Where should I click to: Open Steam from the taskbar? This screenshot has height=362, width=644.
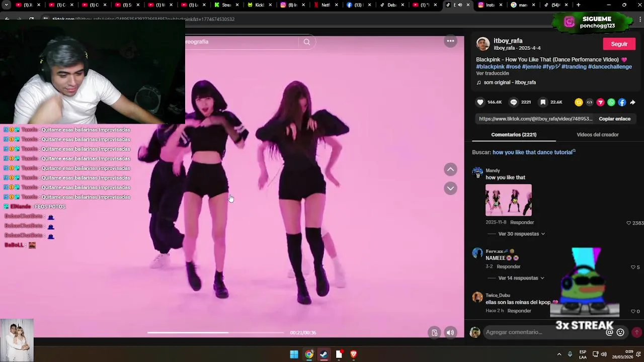(324, 354)
